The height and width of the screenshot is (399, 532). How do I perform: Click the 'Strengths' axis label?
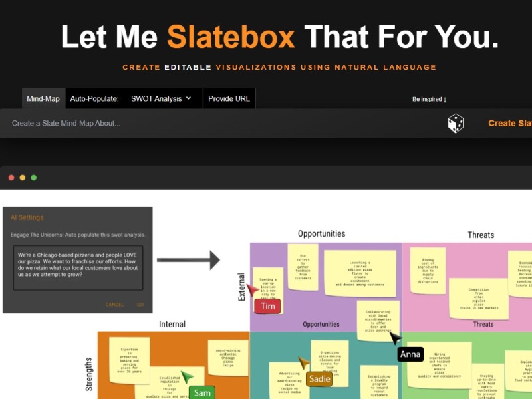coord(89,374)
